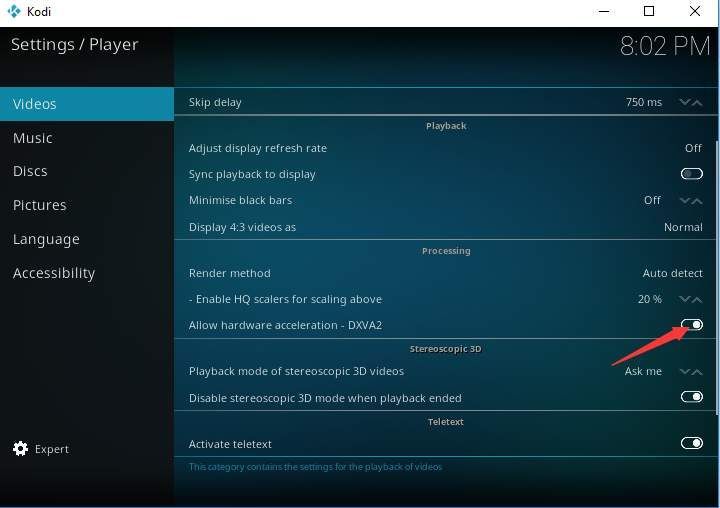Image resolution: width=720 pixels, height=508 pixels.
Task: Click the 750 ms skip delay value
Action: pyautogui.click(x=644, y=102)
